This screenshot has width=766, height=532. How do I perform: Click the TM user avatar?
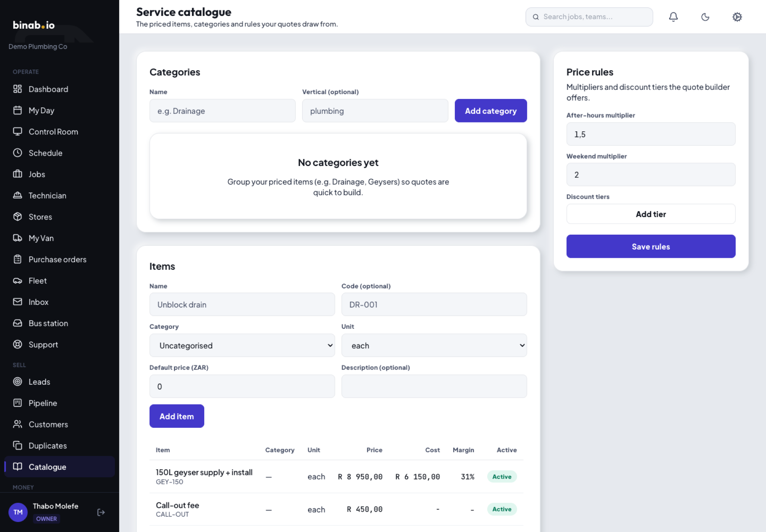pyautogui.click(x=18, y=512)
